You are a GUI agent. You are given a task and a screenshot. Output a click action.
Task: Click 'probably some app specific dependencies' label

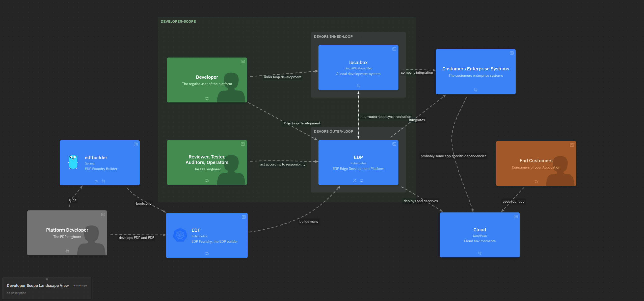tap(453, 156)
